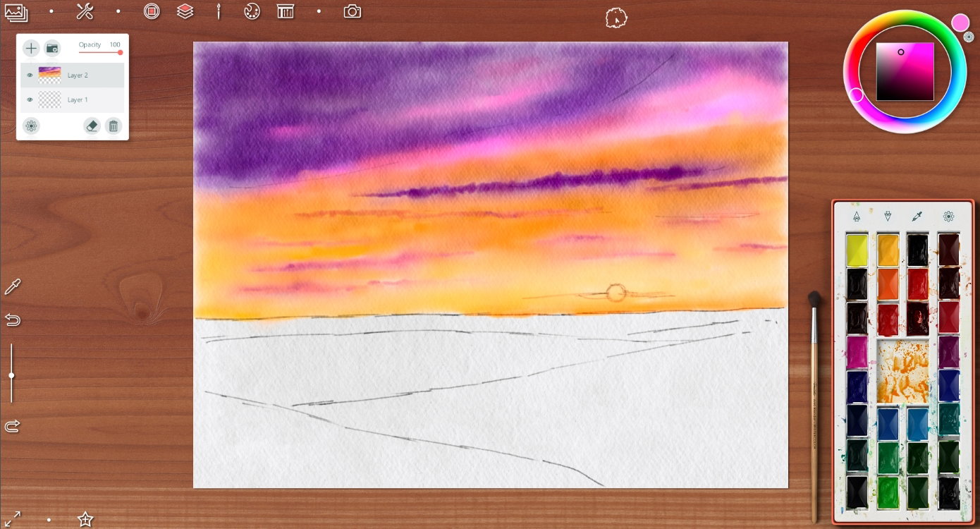
Task: Pick the orange paint pan
Action: [x=888, y=284]
